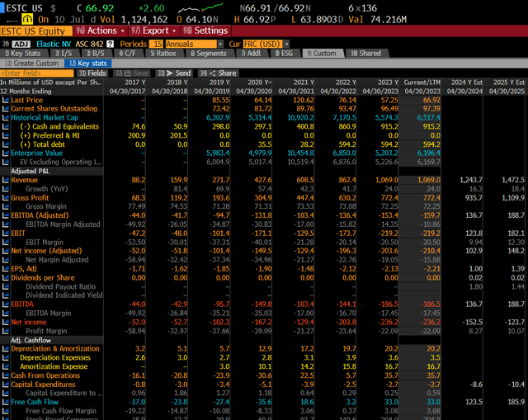
Task: Click the Enterprise Value row label
Action: click(x=36, y=153)
